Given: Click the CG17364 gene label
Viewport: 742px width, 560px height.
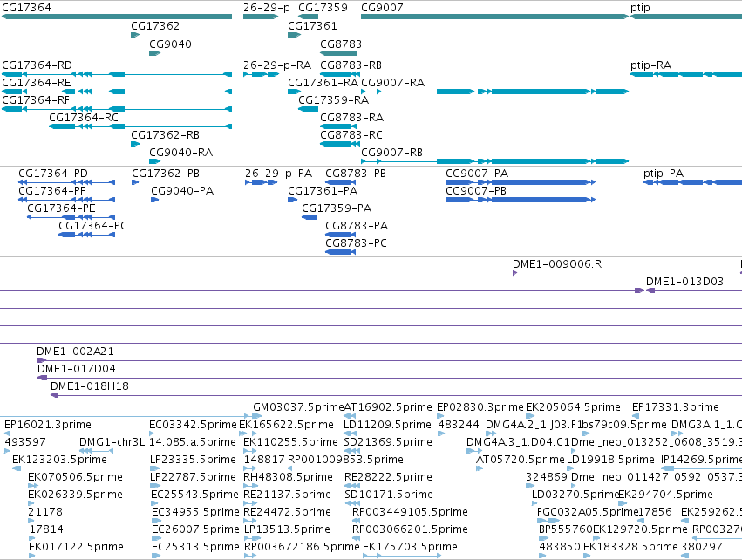Looking at the screenshot, I should (26, 8).
